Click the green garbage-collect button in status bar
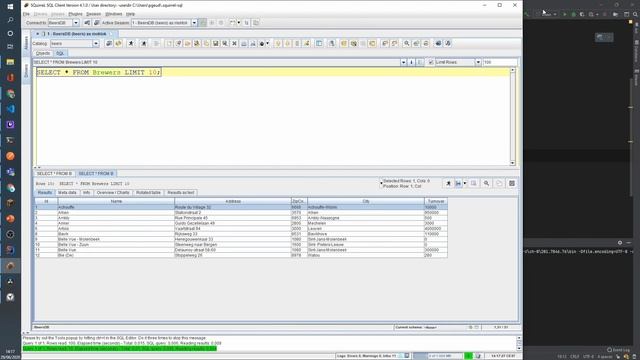Viewport: 640px width, 360px height. point(469,356)
